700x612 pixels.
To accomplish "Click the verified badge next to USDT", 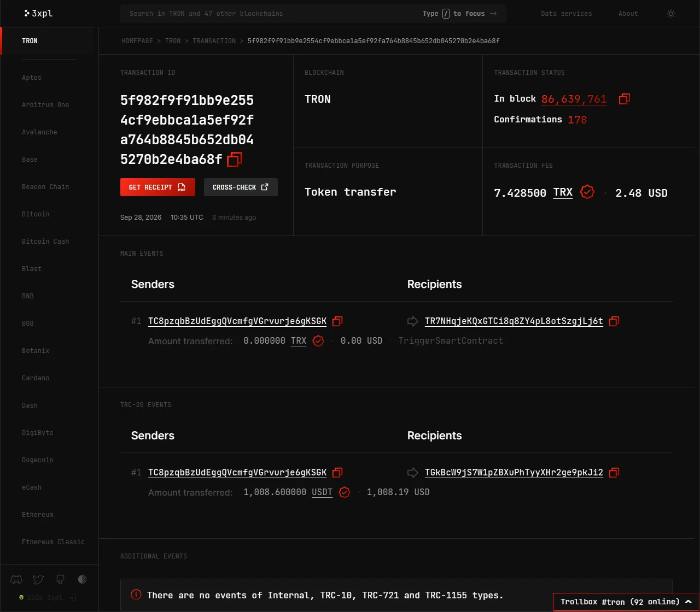I will [345, 492].
